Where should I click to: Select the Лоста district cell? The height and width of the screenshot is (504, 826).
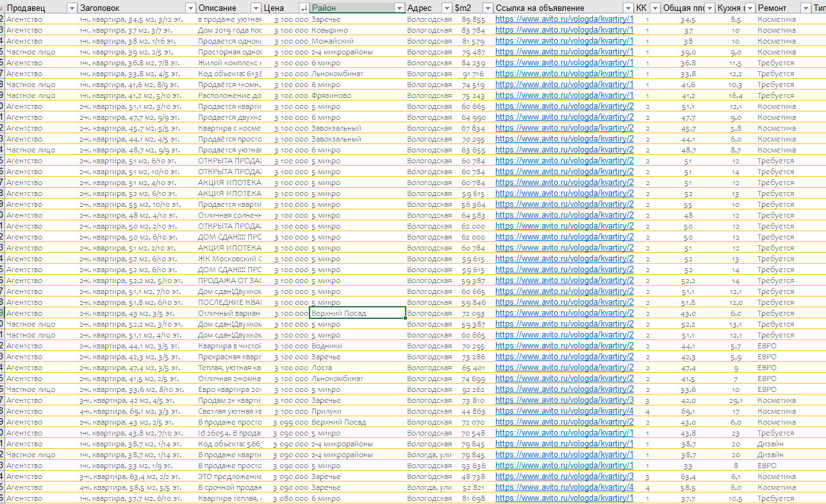click(358, 368)
